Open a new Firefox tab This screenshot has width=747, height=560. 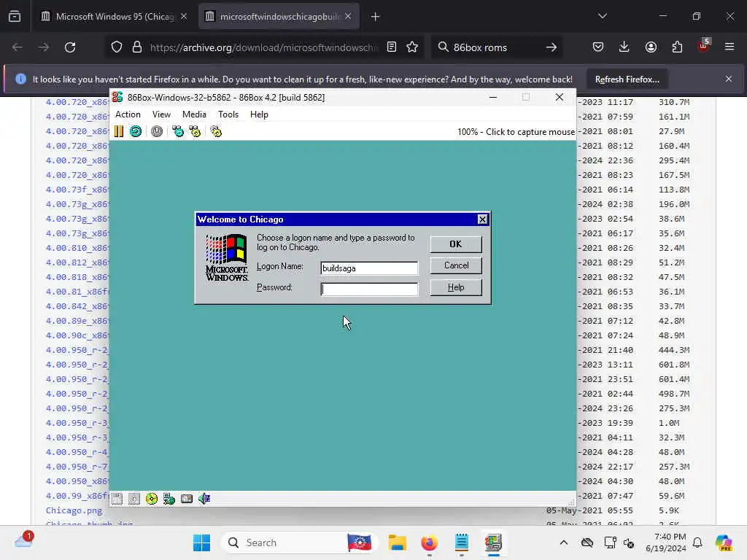tap(376, 17)
